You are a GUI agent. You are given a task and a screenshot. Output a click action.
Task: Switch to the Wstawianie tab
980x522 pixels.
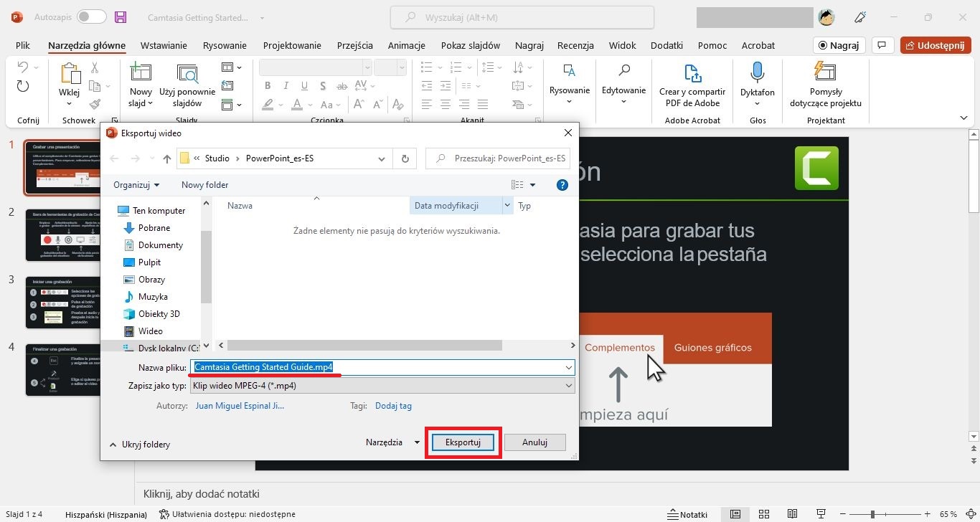(164, 45)
